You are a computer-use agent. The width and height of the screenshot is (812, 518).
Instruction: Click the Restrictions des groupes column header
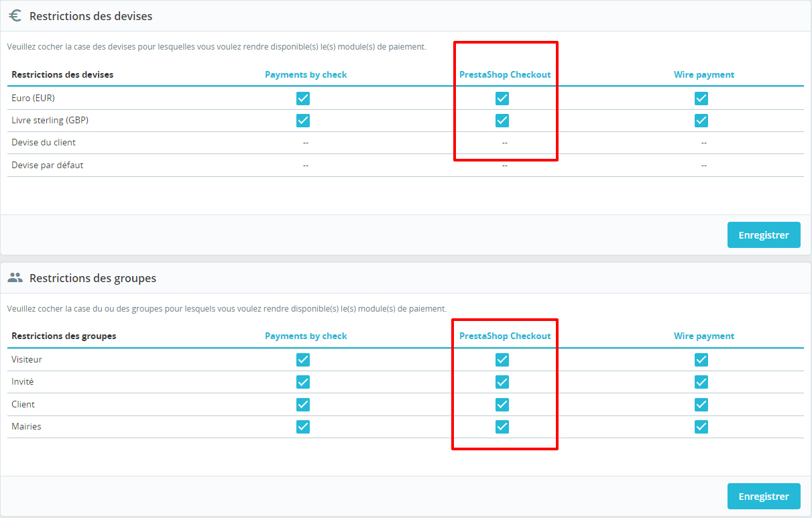(x=64, y=336)
